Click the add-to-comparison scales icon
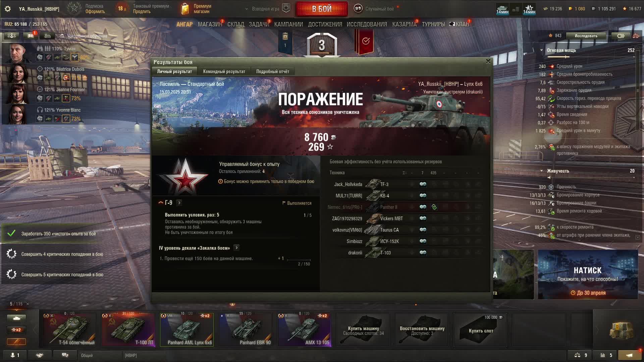The image size is (644, 362). (577, 355)
